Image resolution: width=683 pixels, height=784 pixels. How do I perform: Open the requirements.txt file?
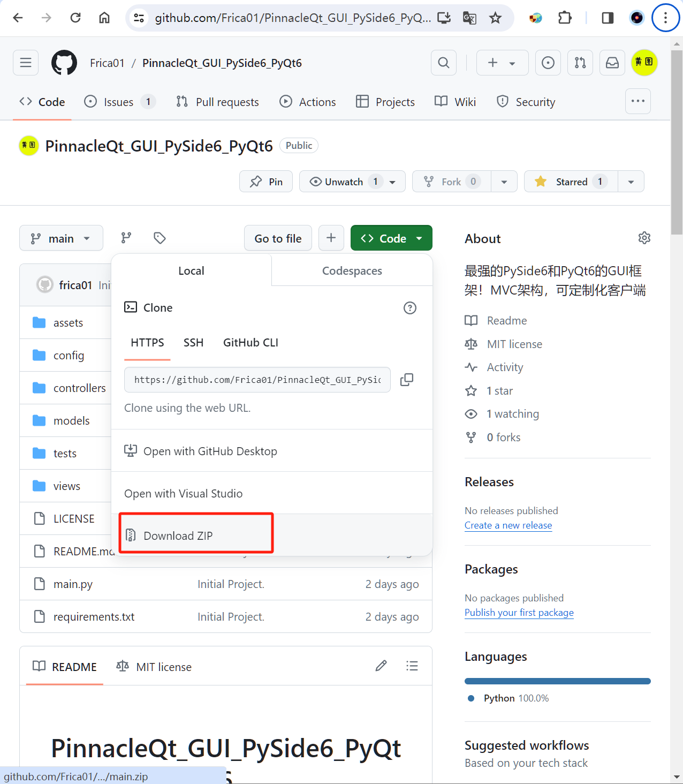coord(94,616)
